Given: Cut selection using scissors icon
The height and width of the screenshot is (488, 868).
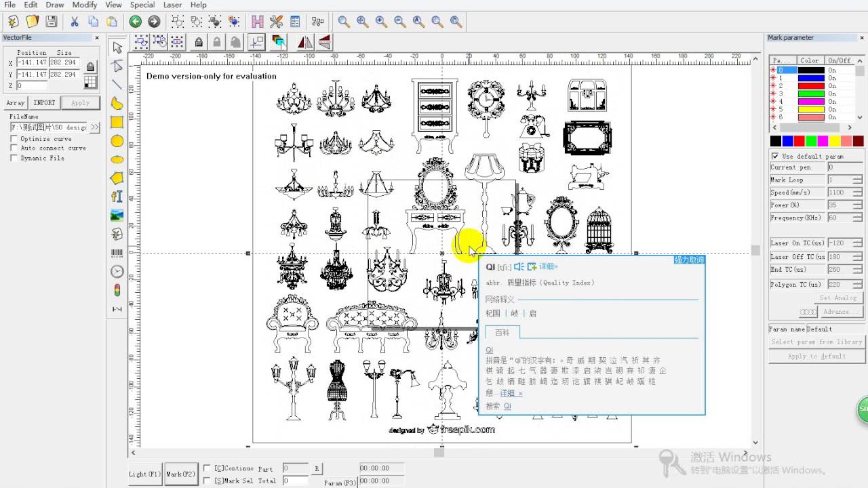Looking at the screenshot, I should point(75,22).
